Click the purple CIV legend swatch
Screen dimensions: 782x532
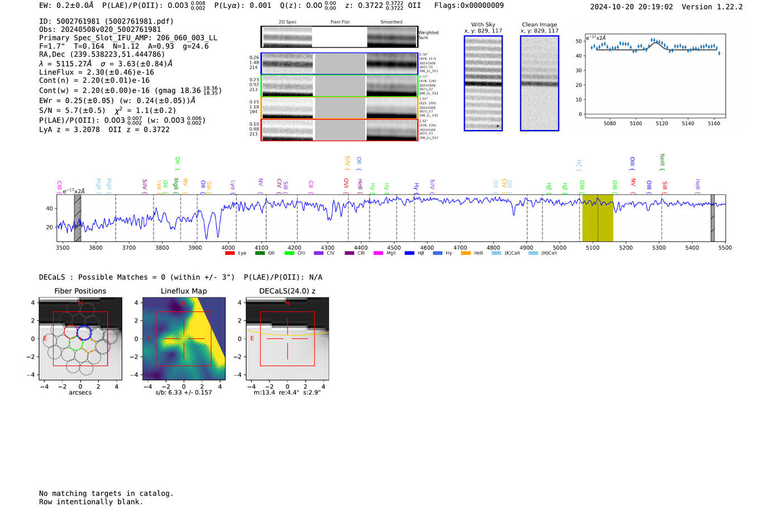[x=319, y=253]
